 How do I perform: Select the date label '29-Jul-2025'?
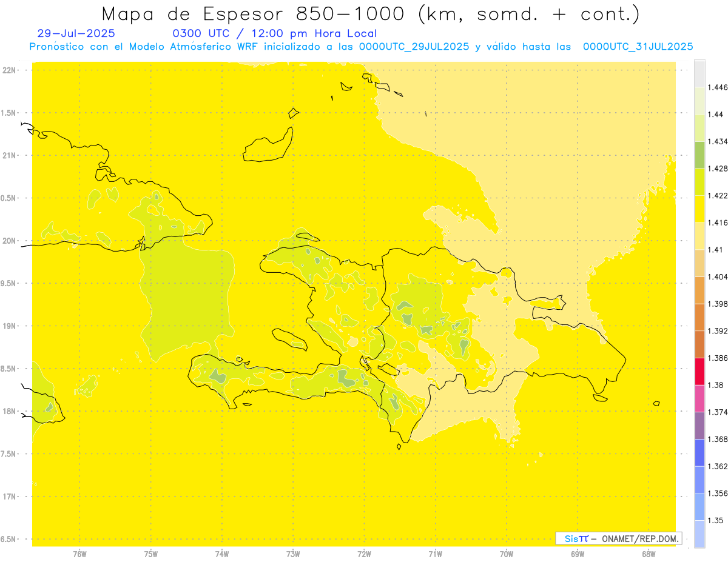76,33
